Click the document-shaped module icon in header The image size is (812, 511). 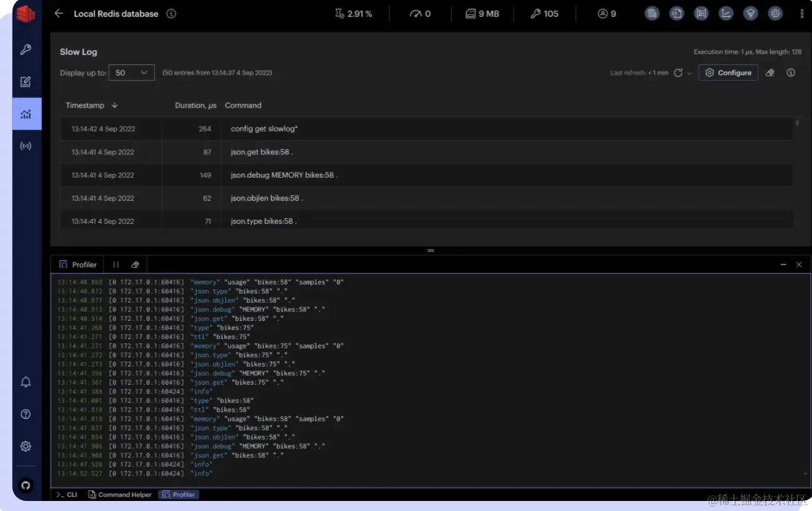coord(677,13)
